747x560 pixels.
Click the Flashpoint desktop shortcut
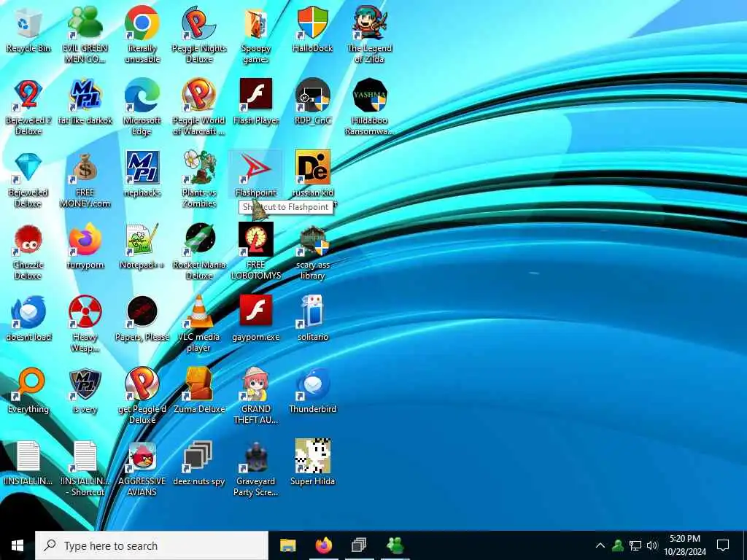click(256, 175)
